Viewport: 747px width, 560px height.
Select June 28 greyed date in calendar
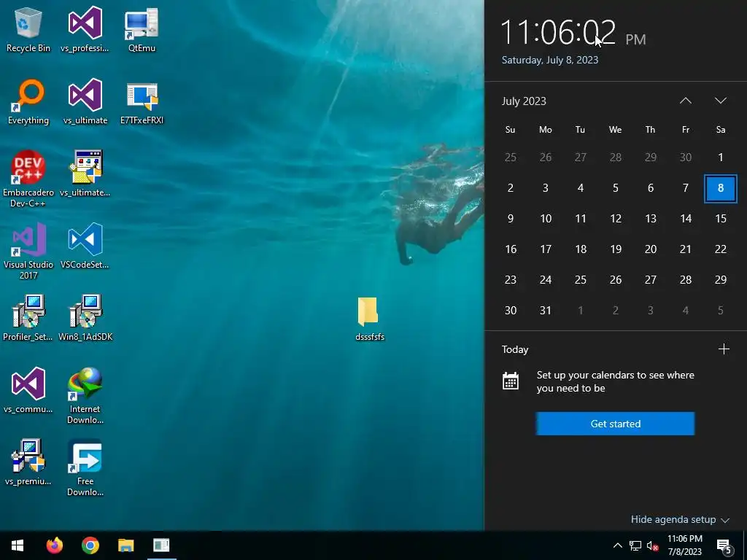[x=616, y=157]
